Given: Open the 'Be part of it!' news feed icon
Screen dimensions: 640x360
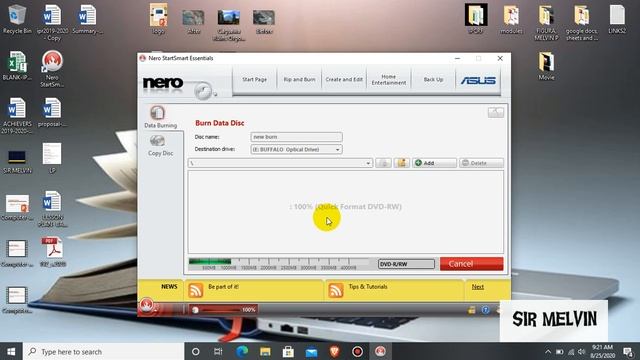Looking at the screenshot, I should click(x=196, y=290).
